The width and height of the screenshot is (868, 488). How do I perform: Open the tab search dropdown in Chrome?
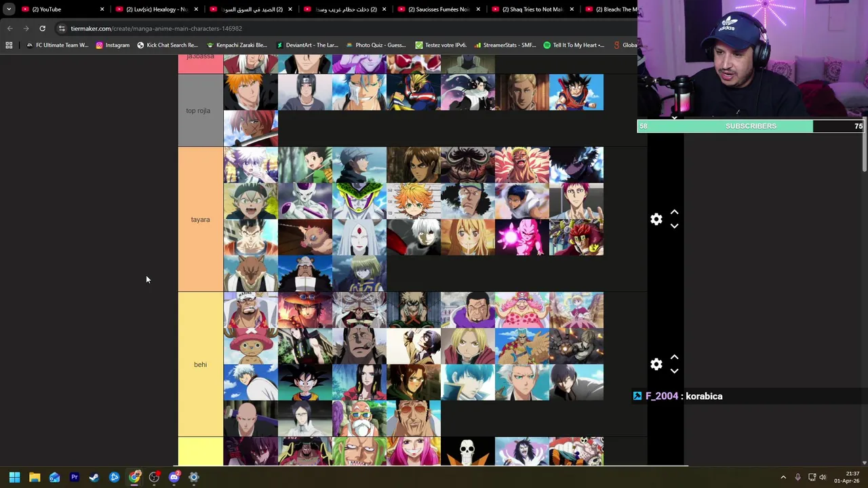point(9,9)
